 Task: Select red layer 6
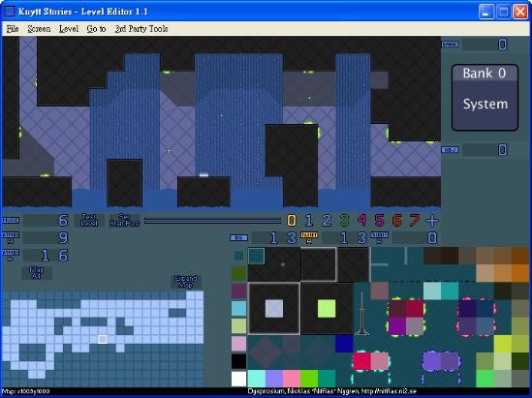397,221
